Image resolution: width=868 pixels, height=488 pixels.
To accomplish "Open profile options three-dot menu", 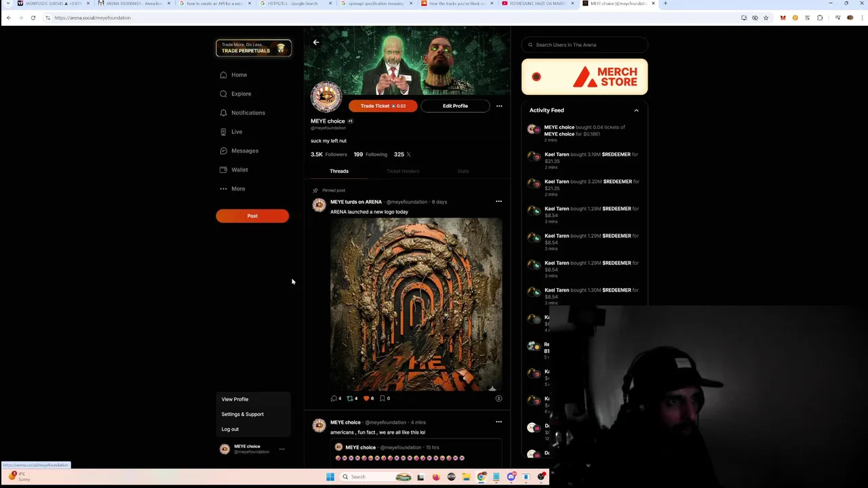I will click(499, 106).
